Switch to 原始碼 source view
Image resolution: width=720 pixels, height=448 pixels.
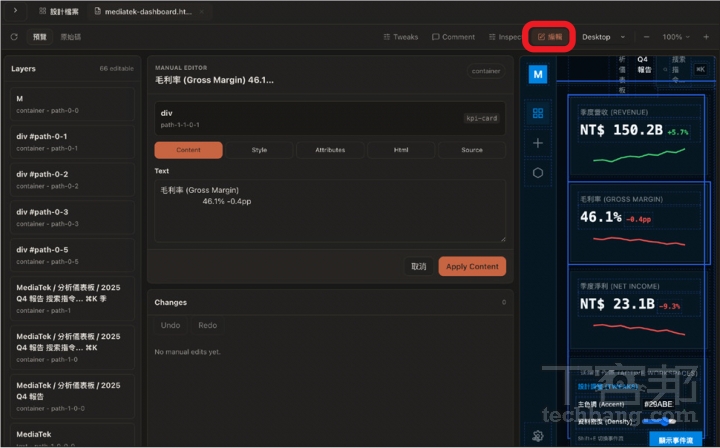[x=71, y=37]
